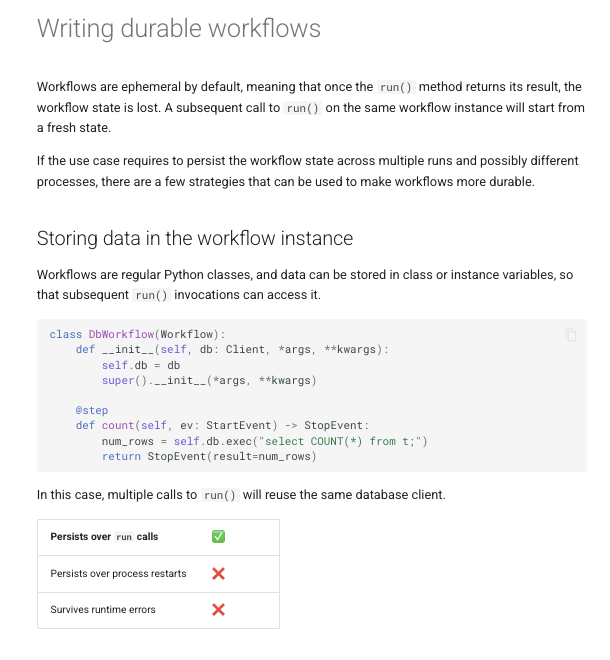Click the green checkmark for run calls
The image size is (610, 660).
coord(218,537)
